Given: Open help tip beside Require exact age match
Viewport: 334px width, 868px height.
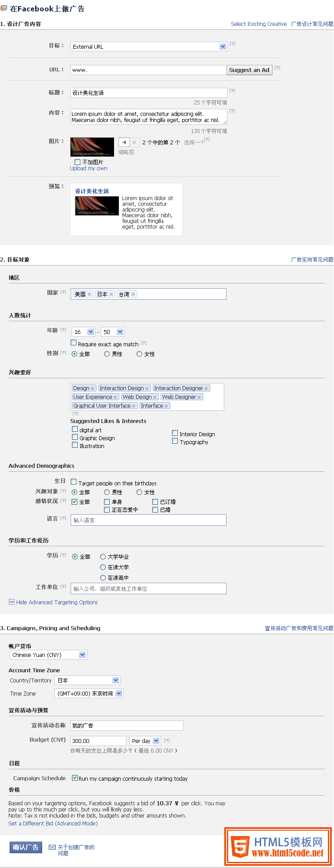Looking at the screenshot, I should (144, 343).
